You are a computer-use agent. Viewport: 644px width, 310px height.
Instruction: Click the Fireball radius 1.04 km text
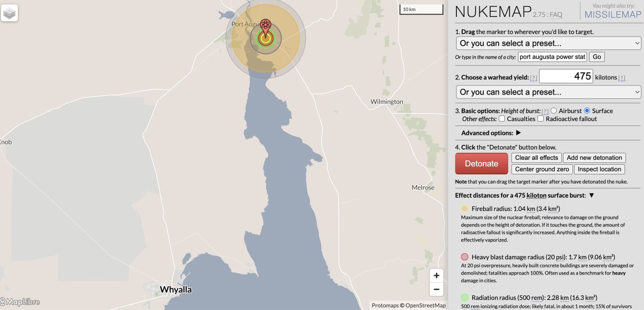point(516,209)
